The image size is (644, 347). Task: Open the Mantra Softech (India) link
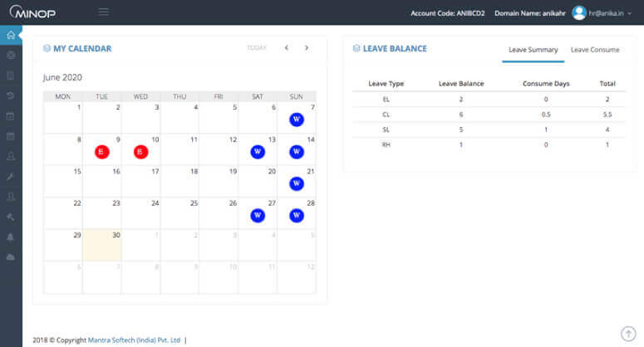pyautogui.click(x=135, y=340)
